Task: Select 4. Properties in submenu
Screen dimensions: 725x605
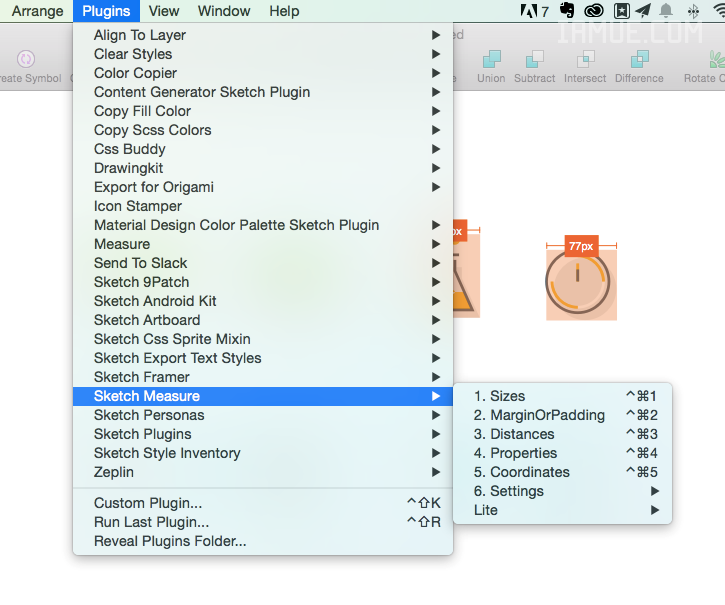Action: pyautogui.click(x=563, y=453)
